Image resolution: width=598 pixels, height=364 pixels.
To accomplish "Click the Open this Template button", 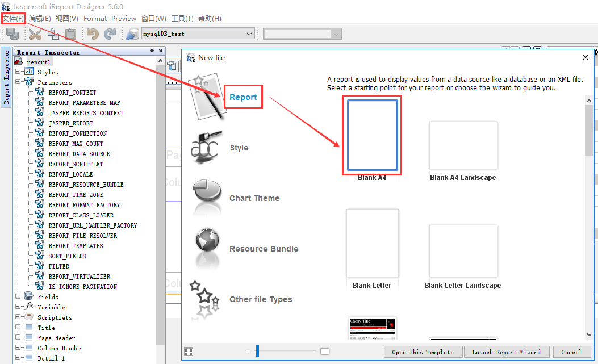I will coord(423,352).
